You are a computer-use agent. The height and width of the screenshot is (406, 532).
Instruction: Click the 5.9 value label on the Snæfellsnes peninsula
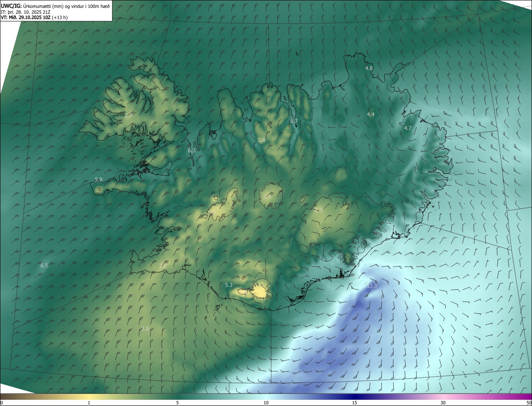click(x=99, y=180)
